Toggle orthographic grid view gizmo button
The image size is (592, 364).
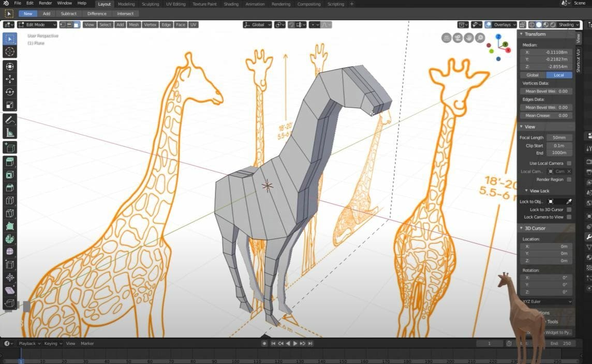point(447,38)
